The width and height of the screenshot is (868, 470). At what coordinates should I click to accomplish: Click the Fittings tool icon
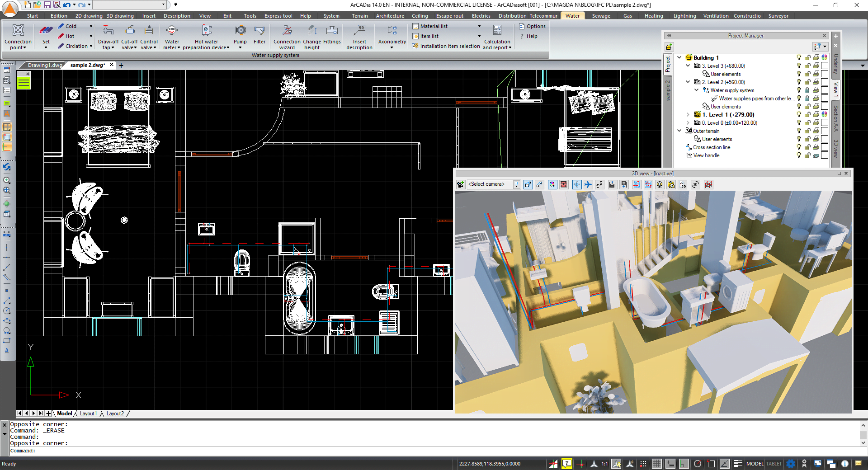(x=332, y=31)
